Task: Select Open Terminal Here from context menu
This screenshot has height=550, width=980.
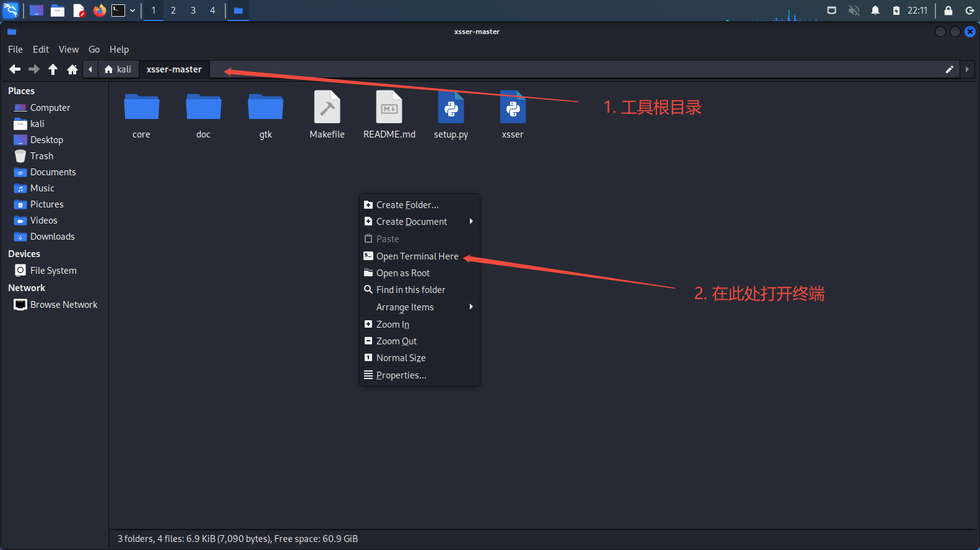Action: click(417, 256)
